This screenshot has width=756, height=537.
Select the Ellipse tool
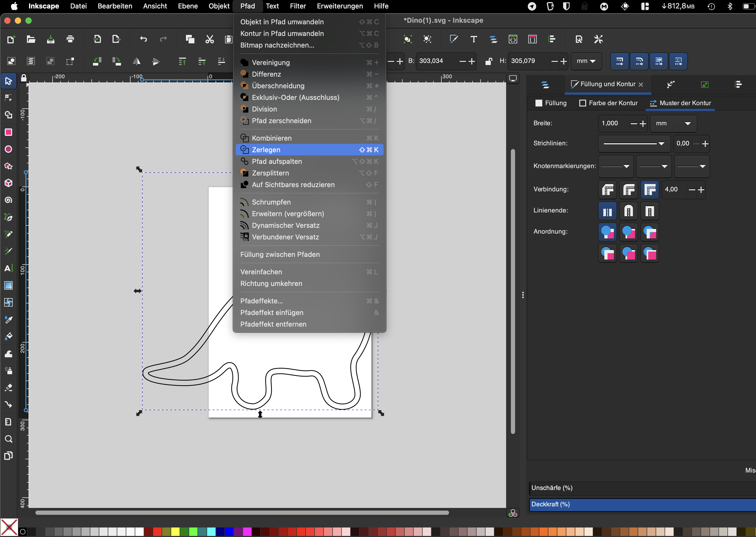click(9, 149)
